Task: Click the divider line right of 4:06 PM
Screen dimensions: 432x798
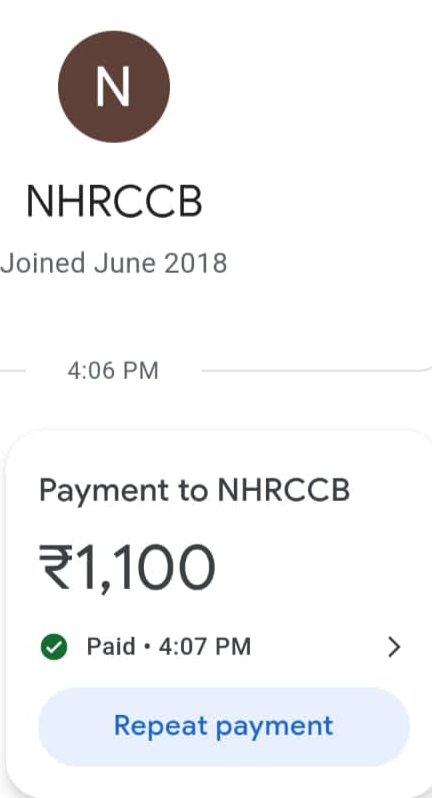Action: [315, 370]
